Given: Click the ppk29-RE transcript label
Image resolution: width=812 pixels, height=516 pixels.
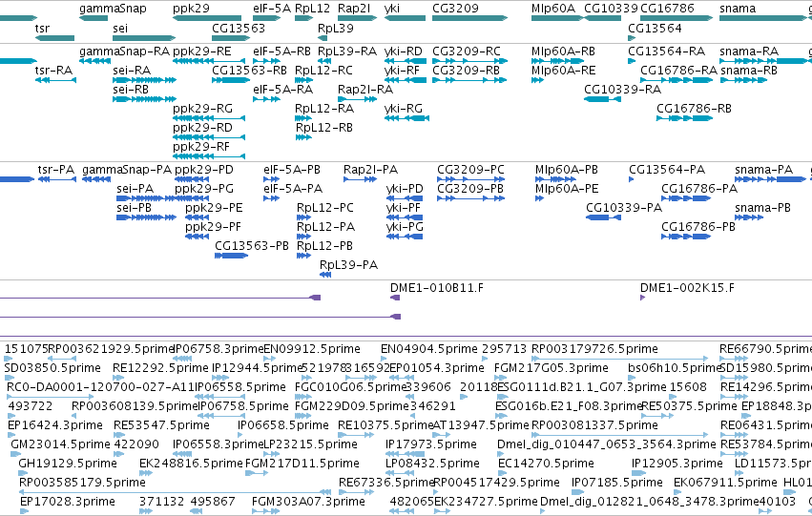Looking at the screenshot, I should [x=202, y=52].
